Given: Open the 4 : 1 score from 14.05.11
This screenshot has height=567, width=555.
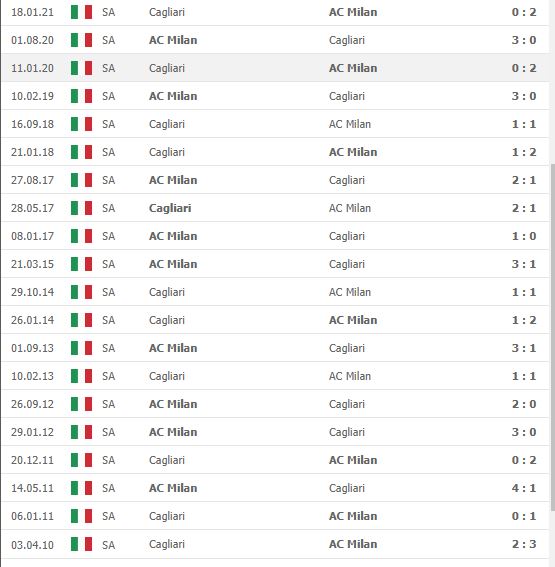Looking at the screenshot, I should pyautogui.click(x=524, y=488).
